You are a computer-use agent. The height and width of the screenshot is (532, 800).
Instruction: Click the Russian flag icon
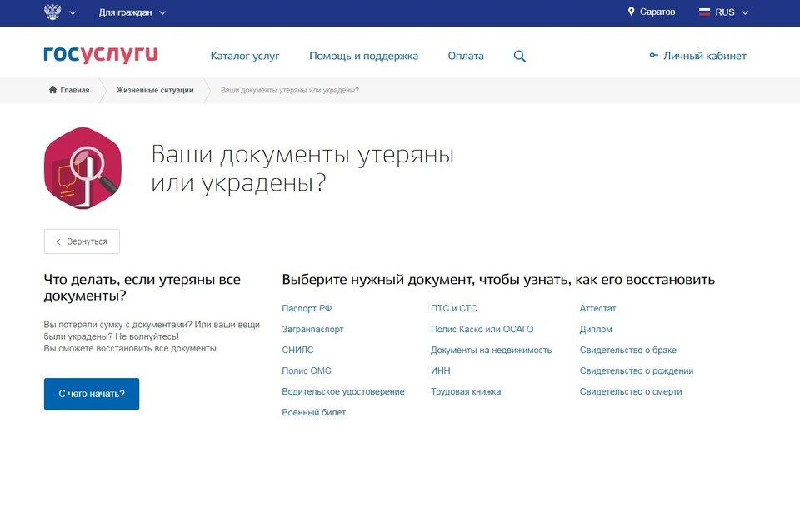pos(704,12)
